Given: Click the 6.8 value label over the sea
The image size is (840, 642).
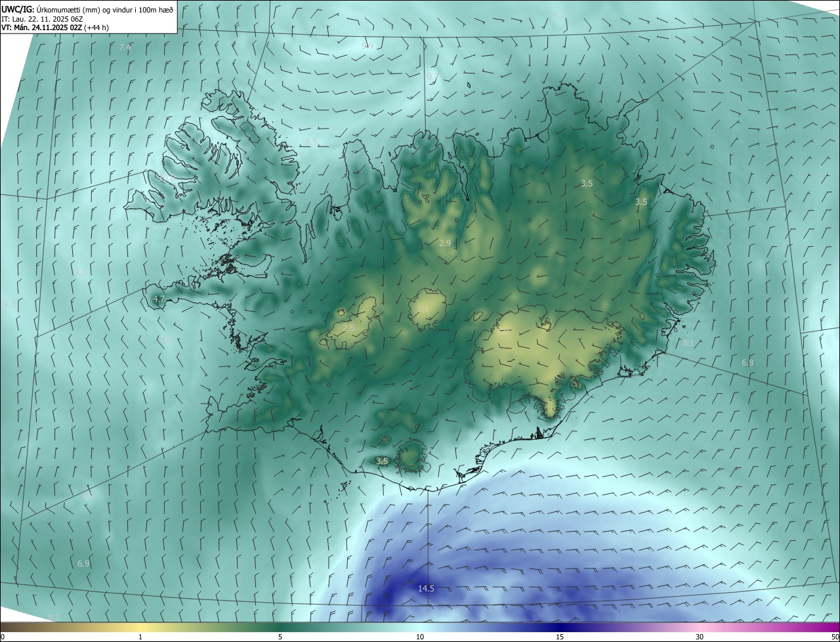Looking at the screenshot, I should 747,363.
